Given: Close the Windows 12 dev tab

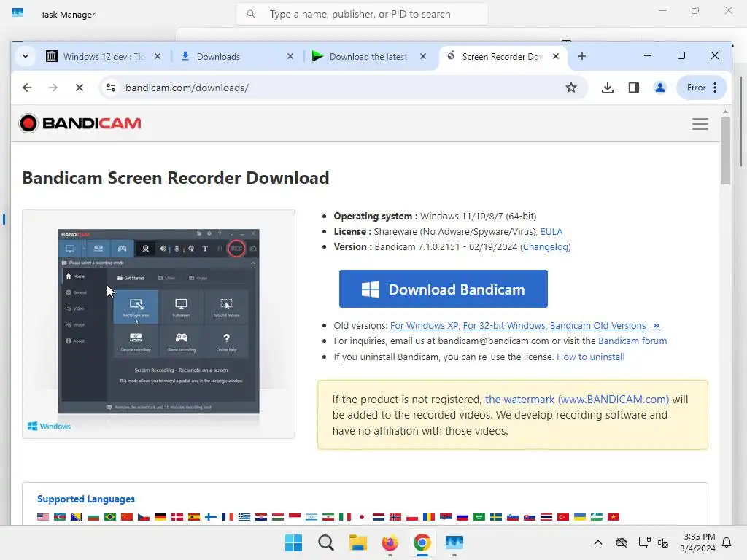Looking at the screenshot, I should tap(158, 56).
